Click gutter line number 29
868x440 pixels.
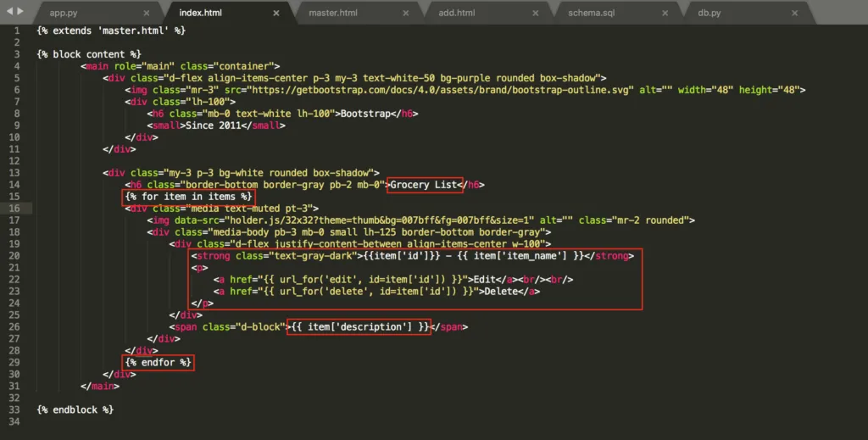[14, 362]
